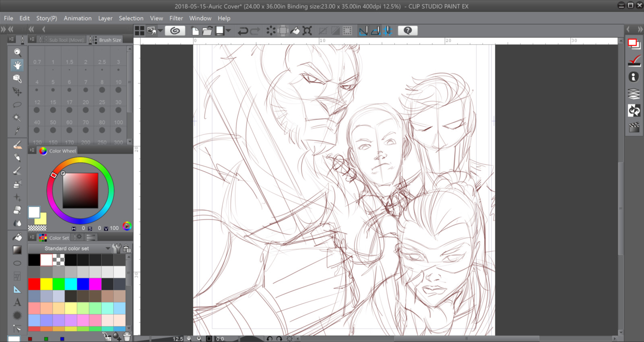Select the Blend tool
The image size is (644, 342).
tap(17, 223)
